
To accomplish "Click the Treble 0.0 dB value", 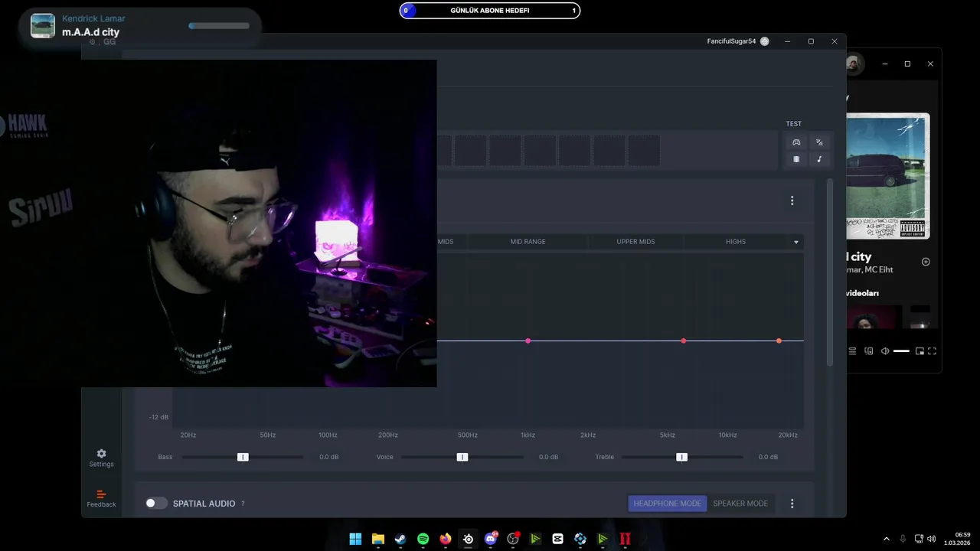I will tap(768, 457).
